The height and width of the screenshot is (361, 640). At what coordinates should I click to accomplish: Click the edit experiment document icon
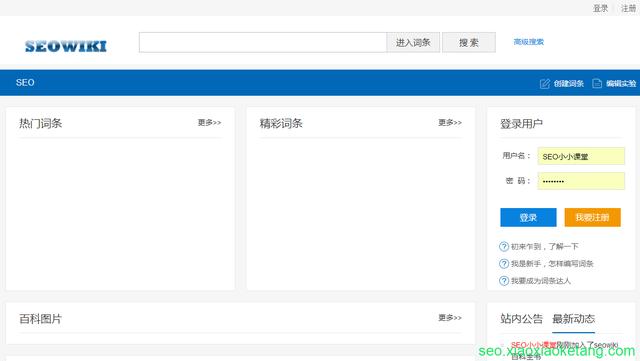[x=597, y=83]
